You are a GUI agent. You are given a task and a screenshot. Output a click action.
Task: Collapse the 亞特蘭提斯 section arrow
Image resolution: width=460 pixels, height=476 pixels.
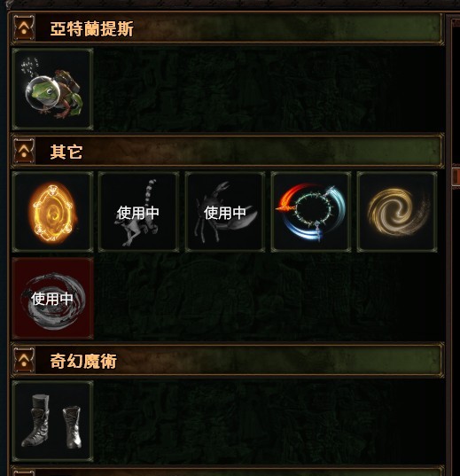(24, 28)
